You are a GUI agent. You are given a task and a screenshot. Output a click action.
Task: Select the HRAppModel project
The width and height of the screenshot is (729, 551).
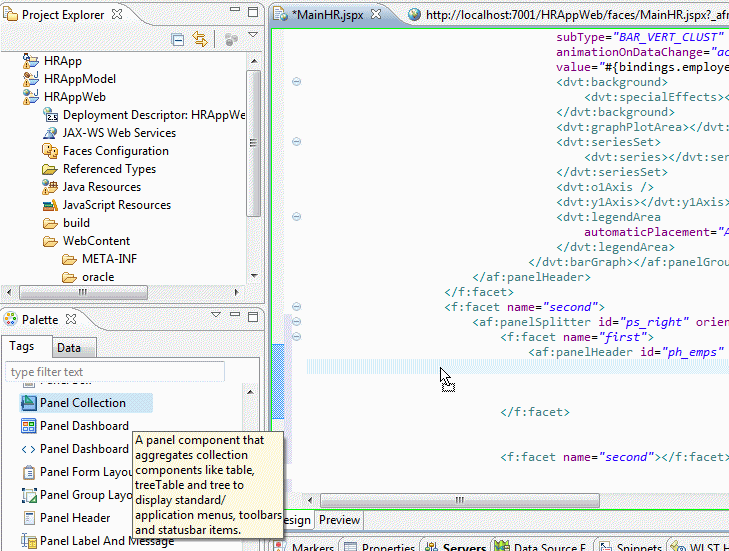[x=79, y=79]
